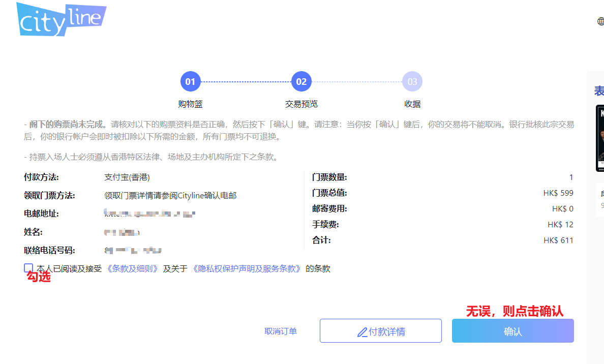Open the globe language selector icon
The image size is (604, 364).
pyautogui.click(x=600, y=21)
